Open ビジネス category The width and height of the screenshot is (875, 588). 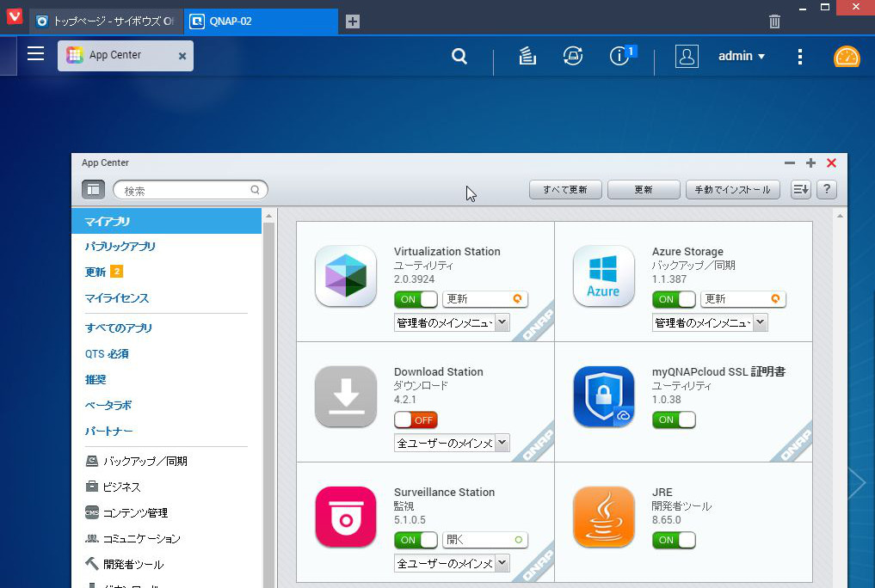click(113, 487)
